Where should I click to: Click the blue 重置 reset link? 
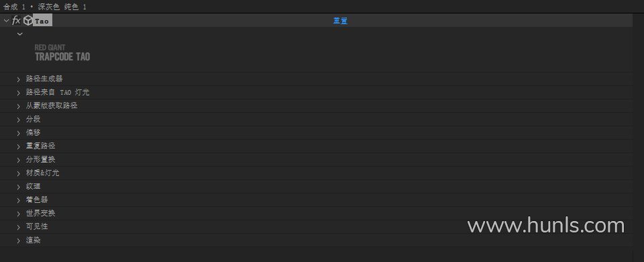(340, 21)
